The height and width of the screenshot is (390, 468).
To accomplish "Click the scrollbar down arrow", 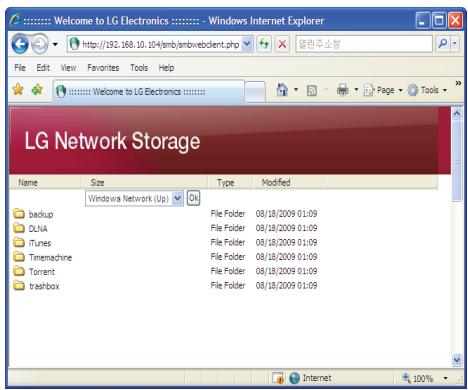I will 457,360.
